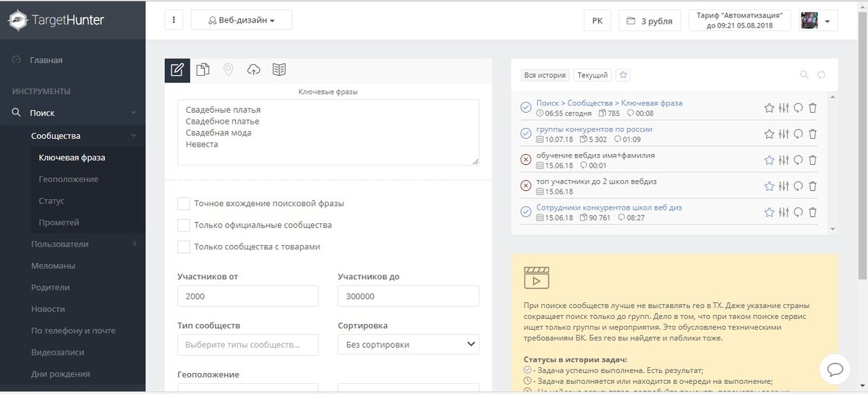Switch to 'Вся история' tab

point(545,74)
